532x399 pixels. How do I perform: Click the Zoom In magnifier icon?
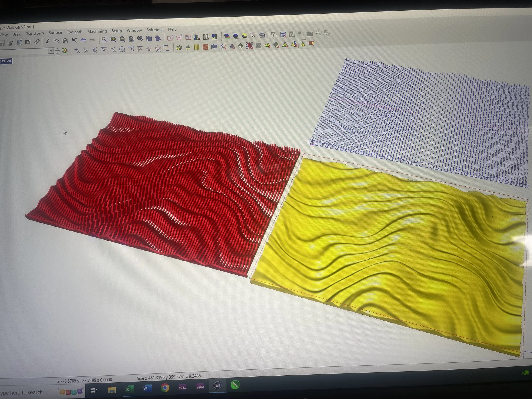point(113,39)
